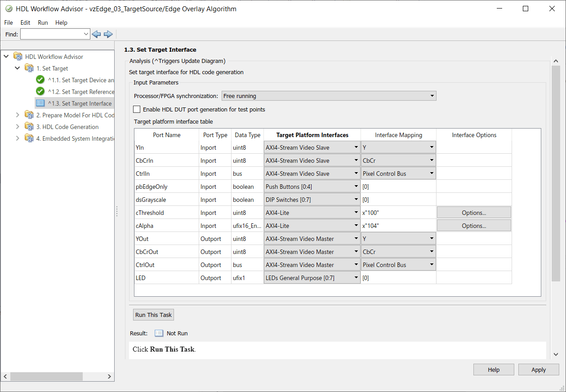Open CtrlOut Interface Mapping dropdown
Screen dimensions: 566x392
point(398,265)
